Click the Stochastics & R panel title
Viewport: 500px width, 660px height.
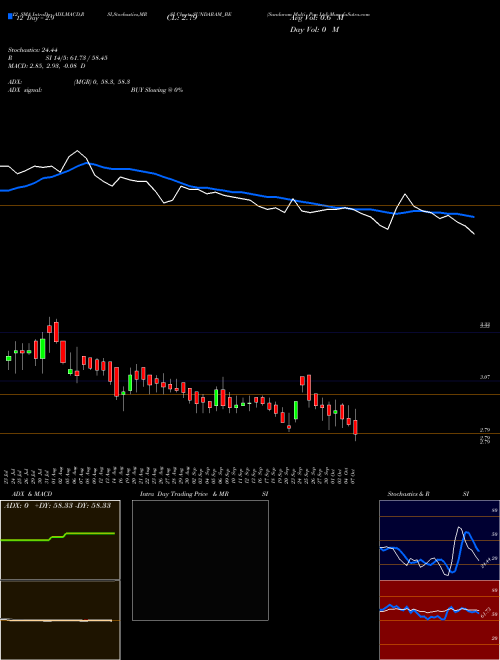(409, 494)
